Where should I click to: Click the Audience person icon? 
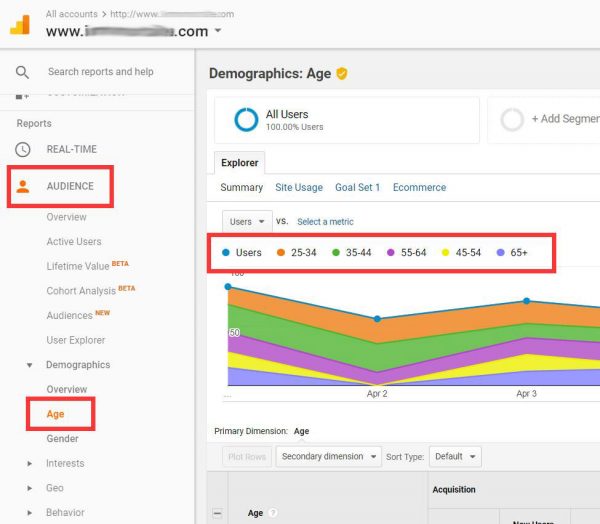pos(23,186)
